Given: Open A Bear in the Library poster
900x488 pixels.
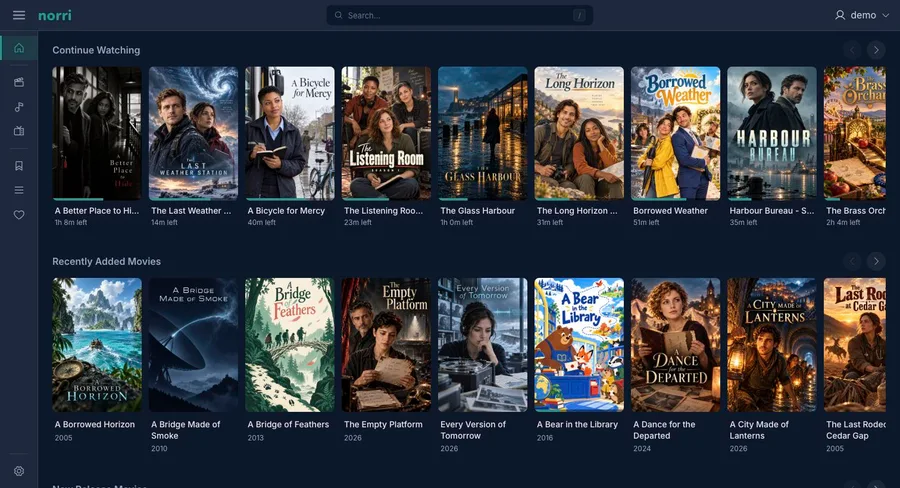Looking at the screenshot, I should point(579,345).
